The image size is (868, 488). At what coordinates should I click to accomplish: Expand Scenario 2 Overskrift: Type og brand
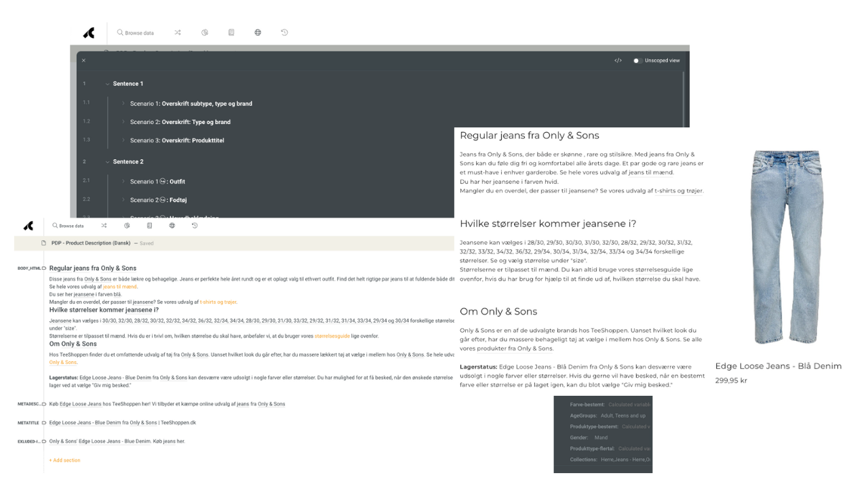[123, 122]
